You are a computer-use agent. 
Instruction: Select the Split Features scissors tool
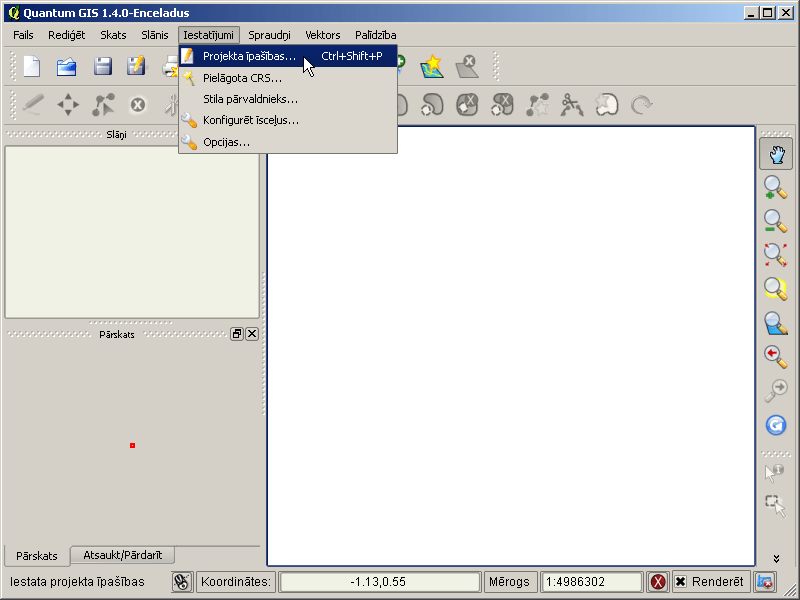572,105
